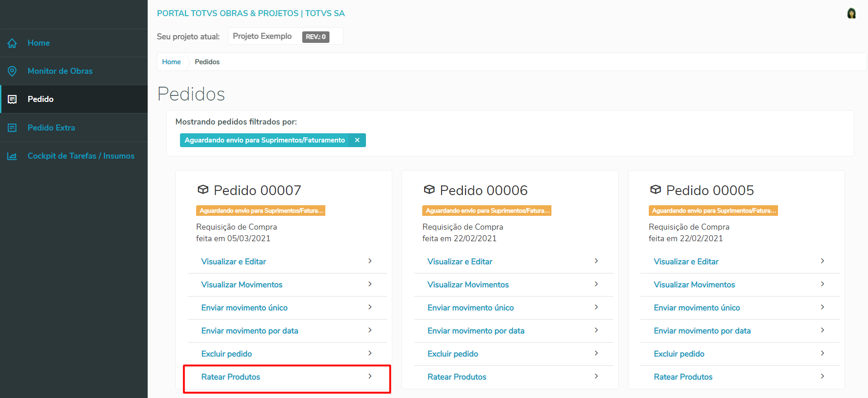Click Enviar movimento único on Pedido 00005
This screenshot has height=398, width=868.
click(697, 308)
